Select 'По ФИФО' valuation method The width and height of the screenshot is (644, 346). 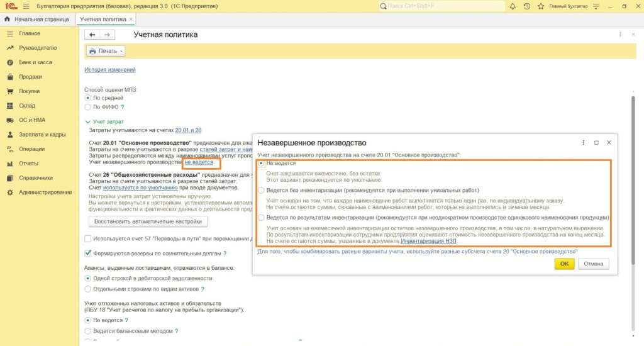point(88,107)
